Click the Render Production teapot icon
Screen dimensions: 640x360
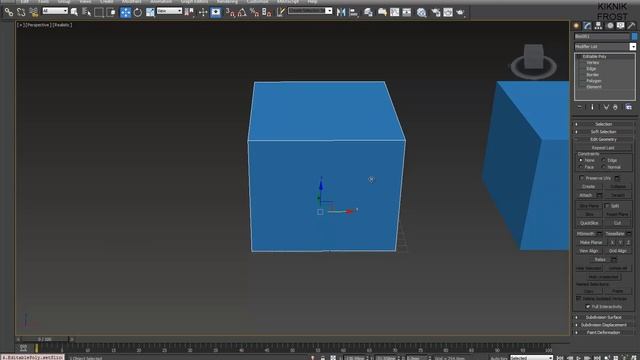[460, 12]
